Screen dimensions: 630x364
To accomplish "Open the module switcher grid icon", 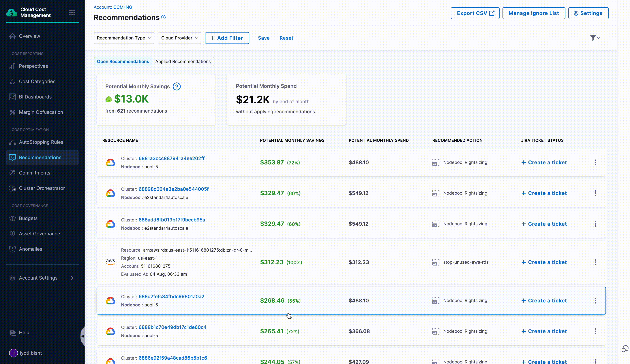I will tap(72, 12).
